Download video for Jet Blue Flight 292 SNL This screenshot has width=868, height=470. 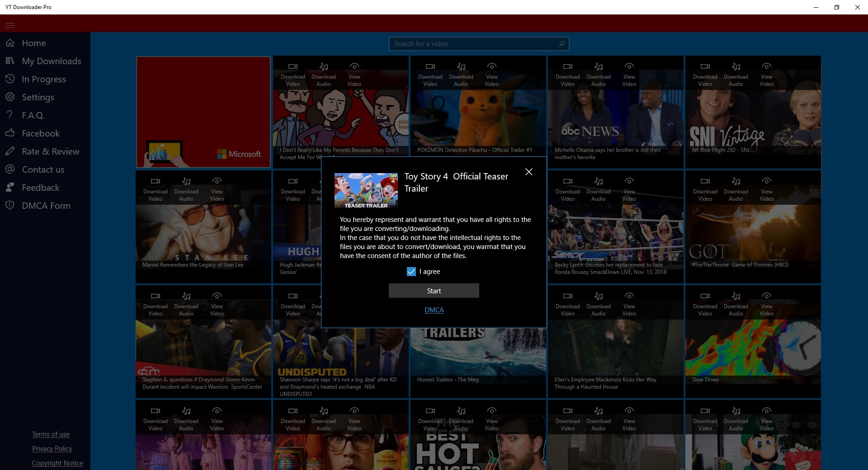point(705,75)
